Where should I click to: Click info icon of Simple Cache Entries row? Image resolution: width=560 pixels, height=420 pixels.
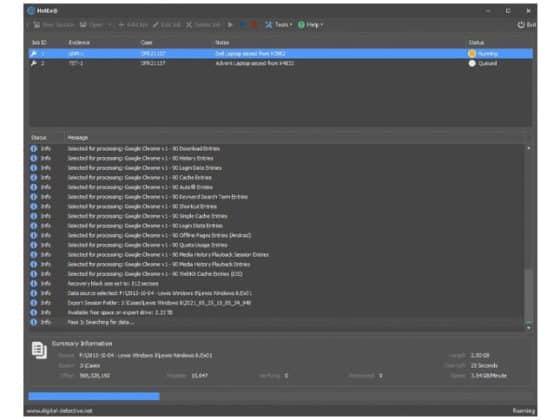click(x=34, y=216)
